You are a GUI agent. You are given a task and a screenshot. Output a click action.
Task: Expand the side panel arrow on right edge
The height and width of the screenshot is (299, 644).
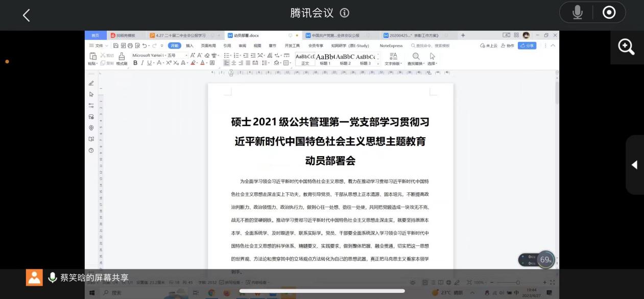click(634, 165)
